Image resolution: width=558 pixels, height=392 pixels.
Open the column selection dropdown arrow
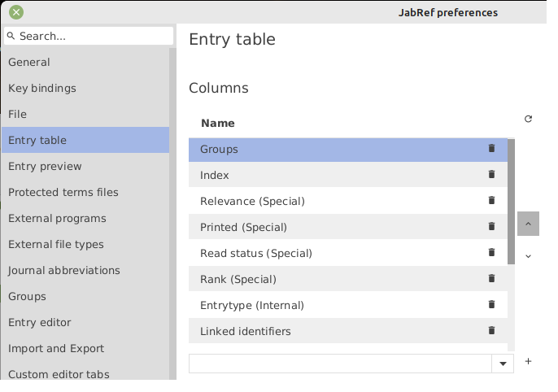(503, 364)
